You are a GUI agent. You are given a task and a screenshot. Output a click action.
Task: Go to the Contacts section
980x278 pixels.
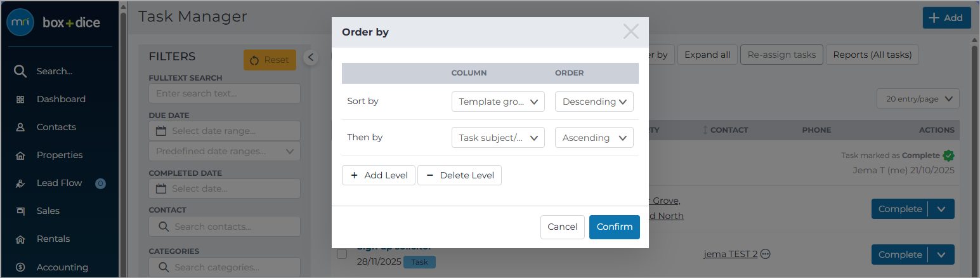[56, 127]
